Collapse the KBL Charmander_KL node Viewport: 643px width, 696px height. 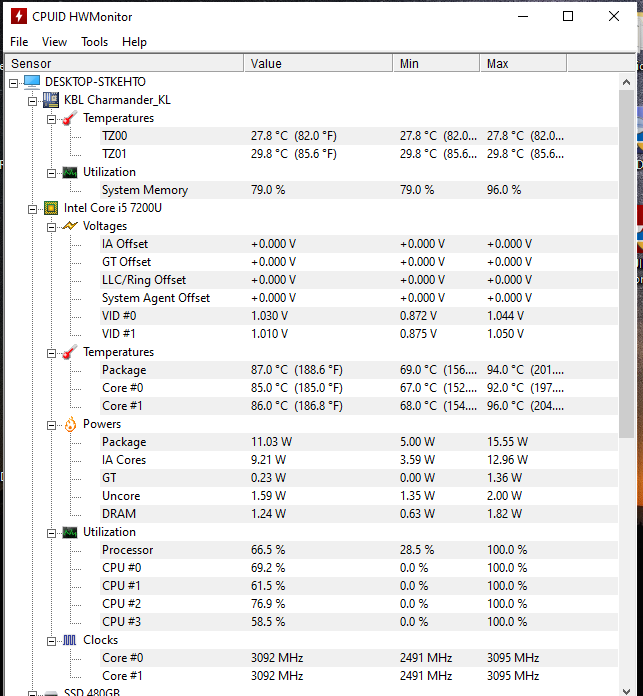[32, 101]
